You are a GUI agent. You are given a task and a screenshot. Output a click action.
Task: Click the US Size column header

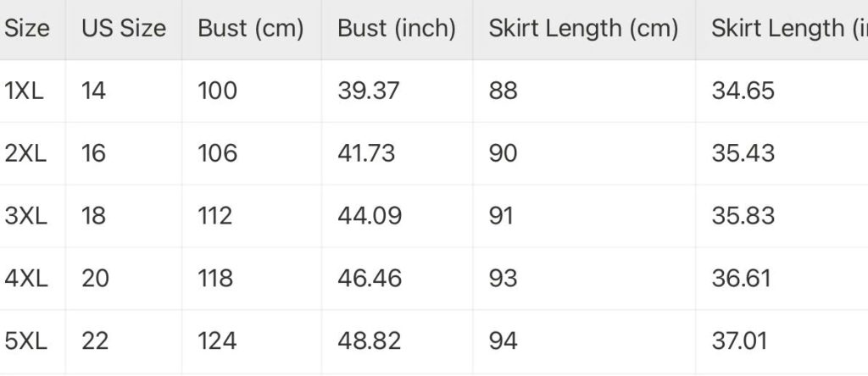124,28
